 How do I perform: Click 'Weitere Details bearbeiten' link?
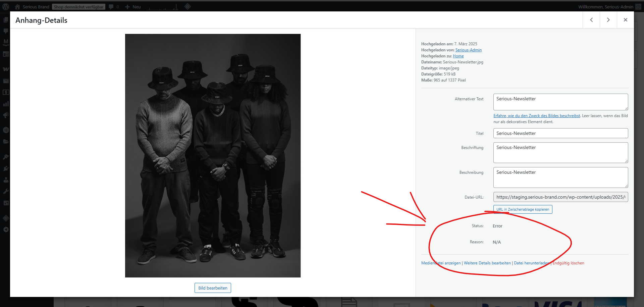[x=487, y=263]
